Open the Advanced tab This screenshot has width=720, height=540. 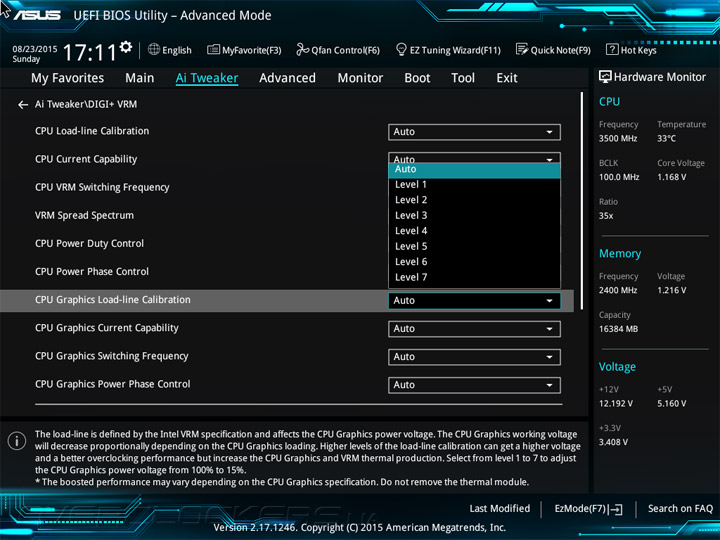(x=287, y=78)
